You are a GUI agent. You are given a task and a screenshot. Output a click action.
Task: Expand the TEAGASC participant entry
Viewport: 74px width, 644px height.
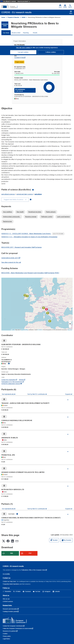pos(68,400)
